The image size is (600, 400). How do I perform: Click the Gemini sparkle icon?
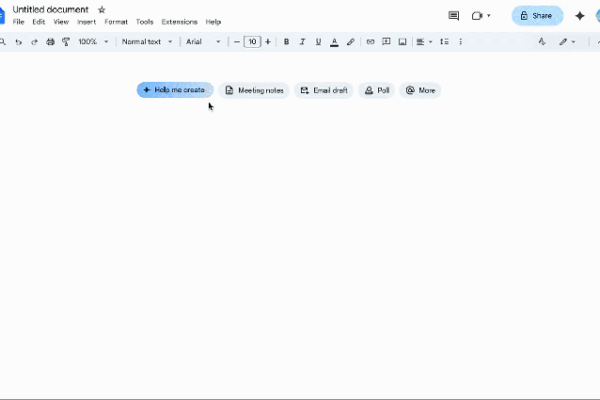(x=579, y=16)
